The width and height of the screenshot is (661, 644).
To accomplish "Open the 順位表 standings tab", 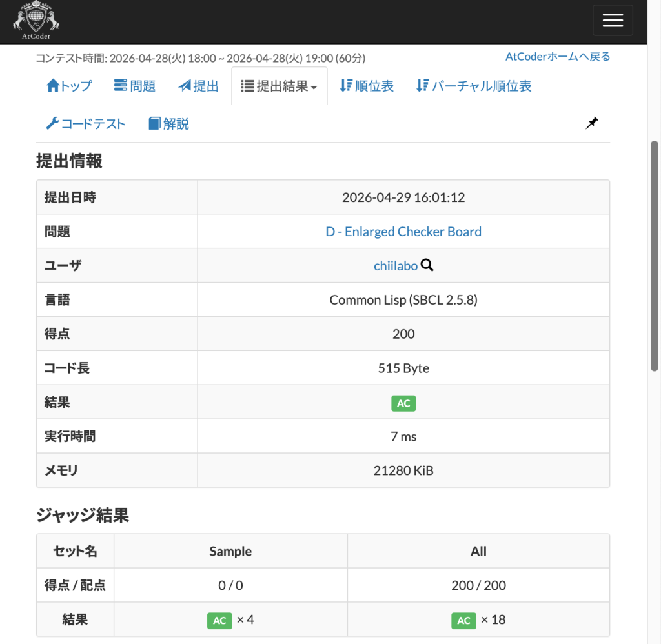I will point(367,86).
